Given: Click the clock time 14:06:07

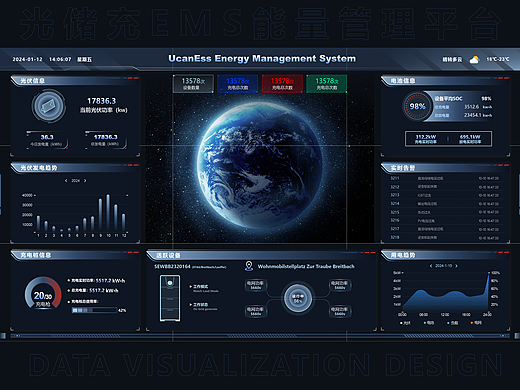Looking at the screenshot, I should point(60,59).
